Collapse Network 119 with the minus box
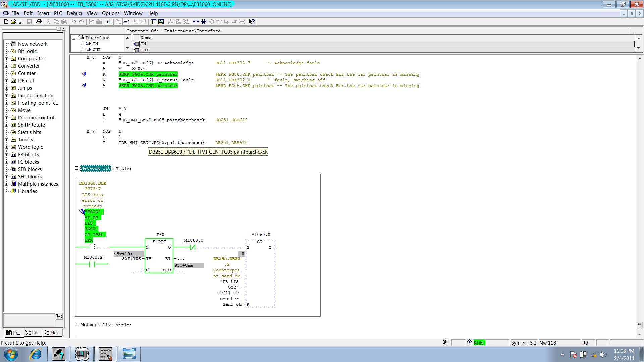The height and width of the screenshot is (362, 644). pyautogui.click(x=77, y=324)
